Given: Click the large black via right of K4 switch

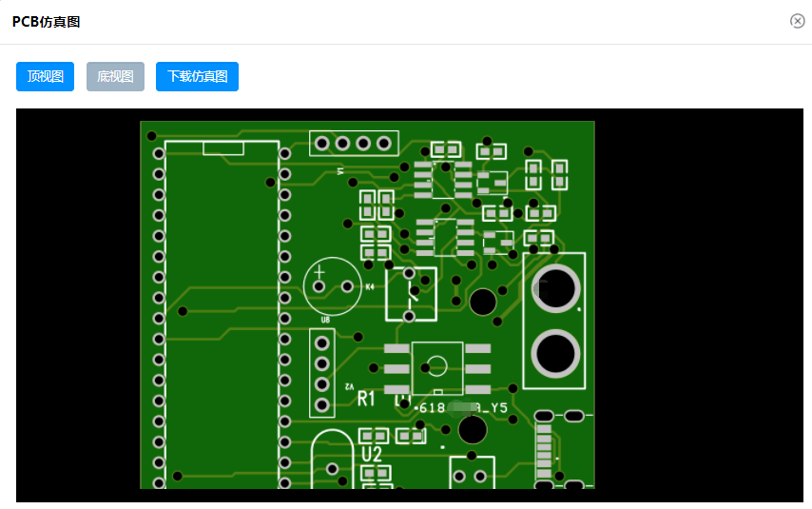Looking at the screenshot, I should tap(483, 303).
